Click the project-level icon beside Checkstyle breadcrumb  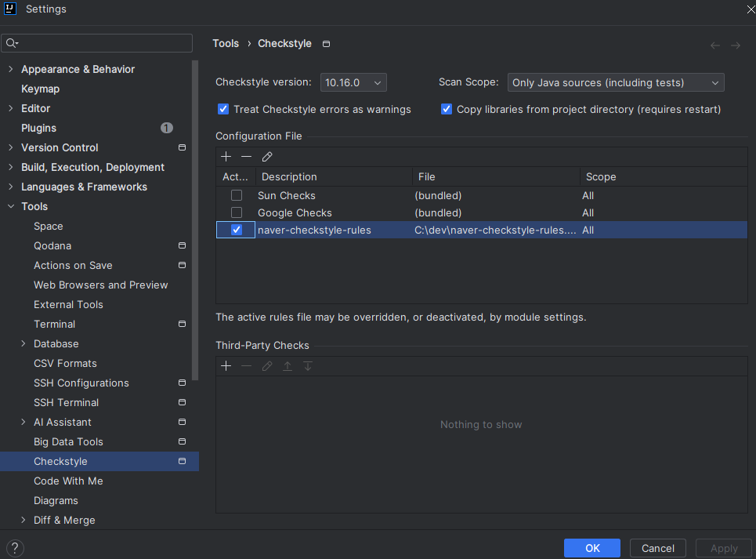[x=327, y=44]
